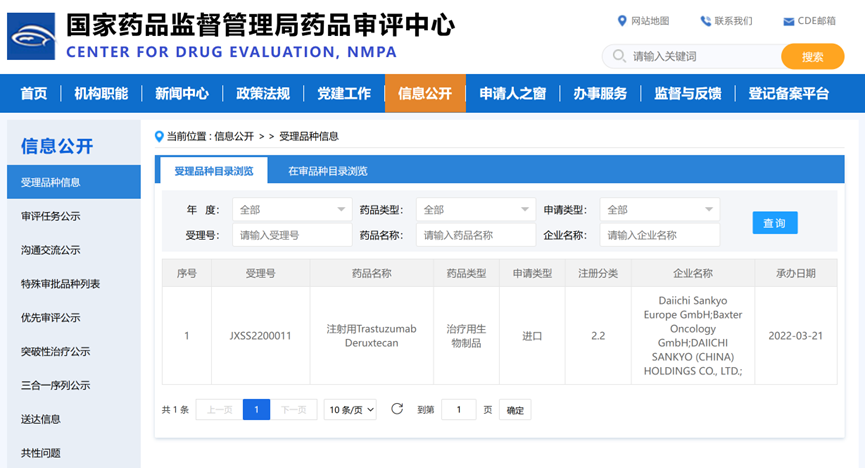Viewport: 865px width, 468px height.
Task: Click the location pin breadcrumb icon
Action: tap(159, 135)
